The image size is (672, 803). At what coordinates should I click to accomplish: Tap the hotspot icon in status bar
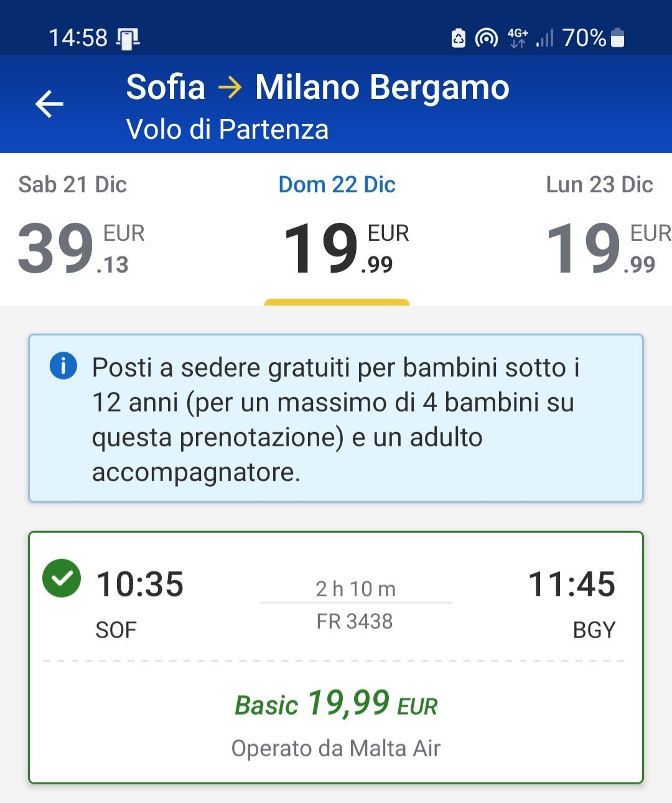[x=486, y=38]
